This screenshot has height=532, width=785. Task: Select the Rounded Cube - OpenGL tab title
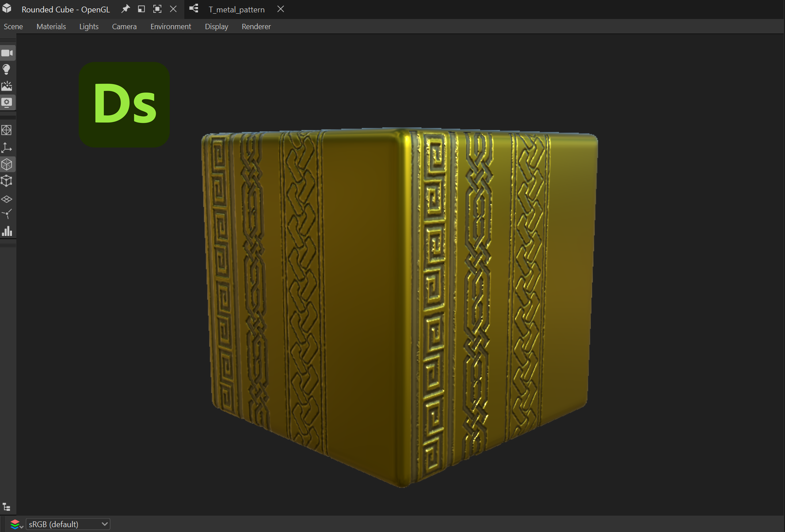coord(66,9)
